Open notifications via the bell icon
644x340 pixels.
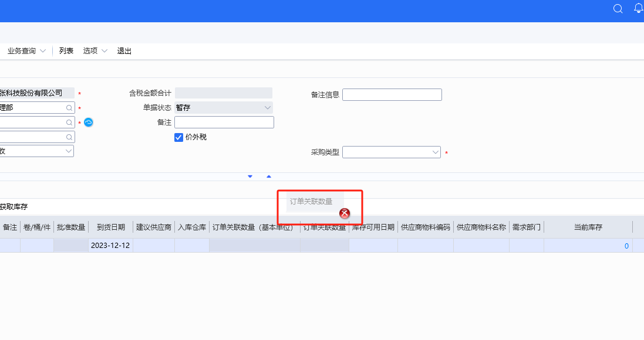point(638,8)
